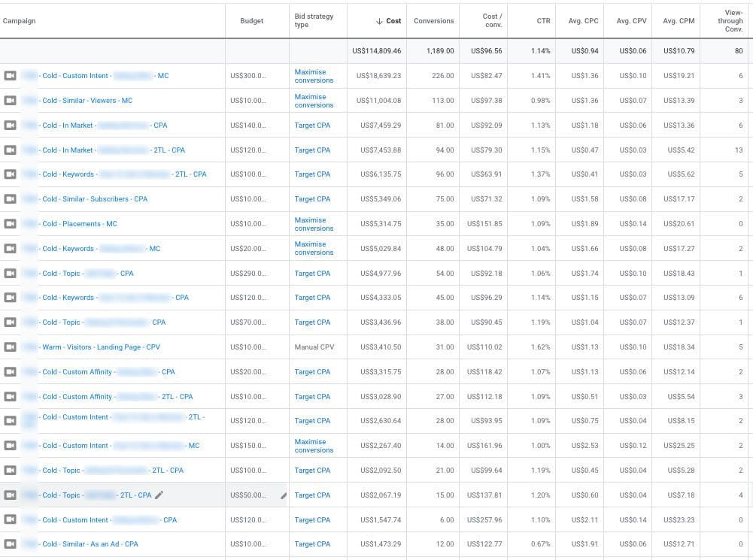Click the Avg. CPM column header
Screen dimensions: 753x560
click(678, 20)
